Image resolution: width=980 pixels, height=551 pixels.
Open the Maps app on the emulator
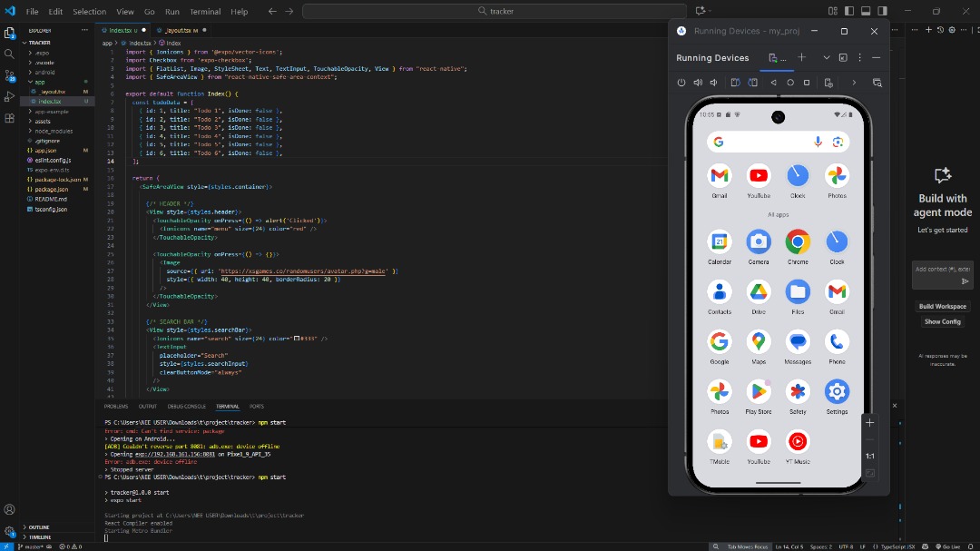[x=758, y=347]
